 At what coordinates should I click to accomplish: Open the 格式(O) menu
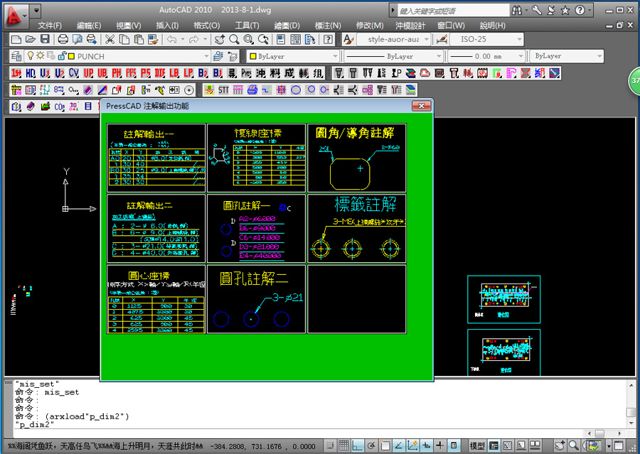coord(207,25)
